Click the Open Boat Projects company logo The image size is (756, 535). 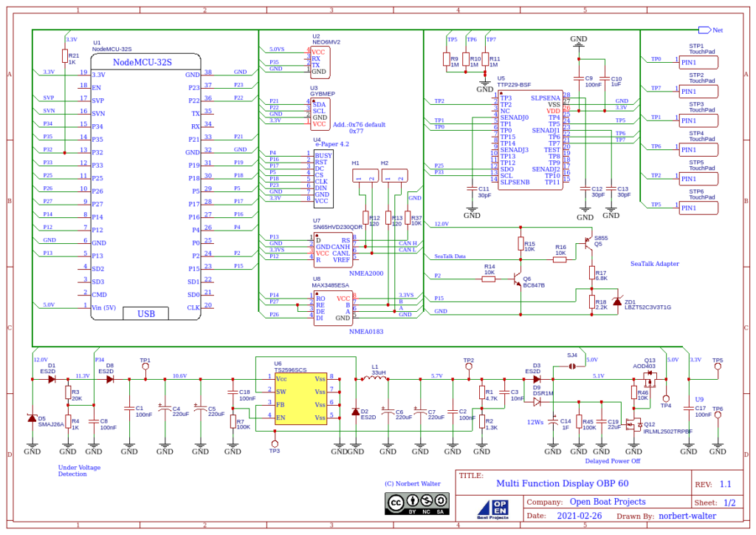coord(493,508)
